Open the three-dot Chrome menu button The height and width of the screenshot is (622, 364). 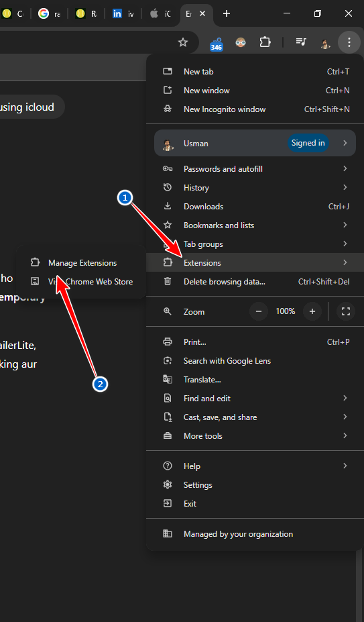(349, 42)
